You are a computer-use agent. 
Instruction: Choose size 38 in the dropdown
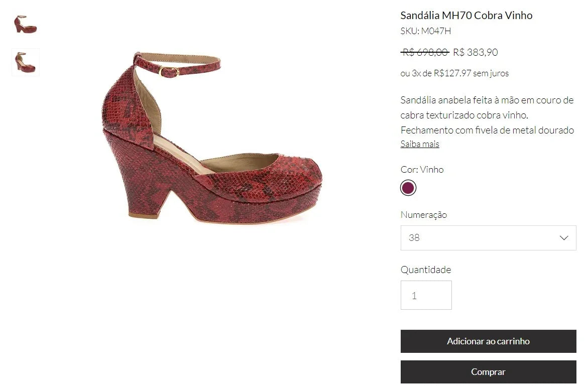(x=414, y=237)
